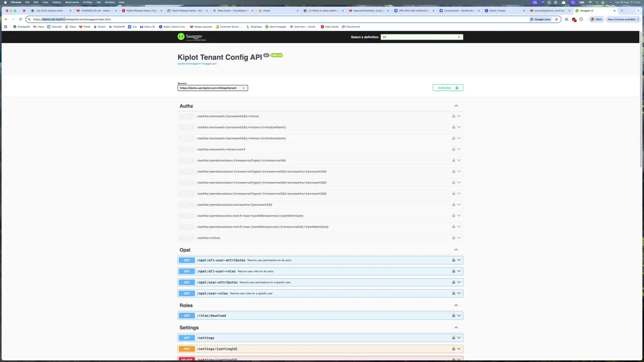
Task: Open the Merge requests bookmark
Action: (201, 27)
